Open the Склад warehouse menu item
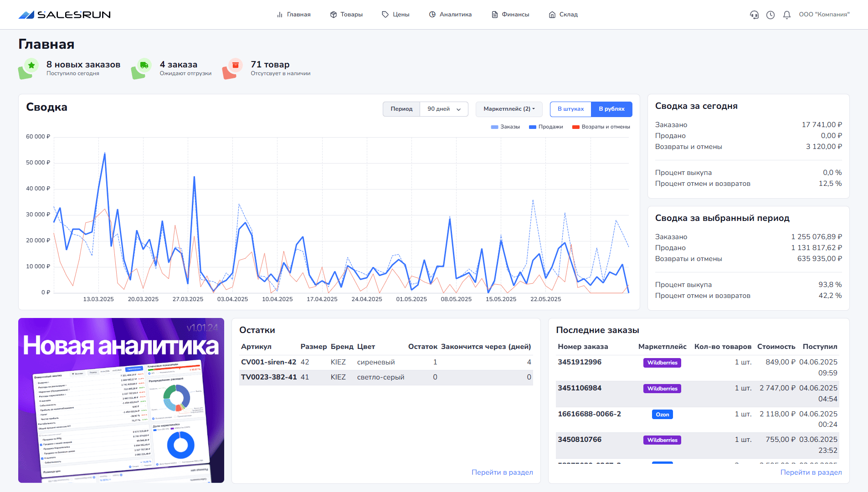The height and width of the screenshot is (492, 868). 563,15
